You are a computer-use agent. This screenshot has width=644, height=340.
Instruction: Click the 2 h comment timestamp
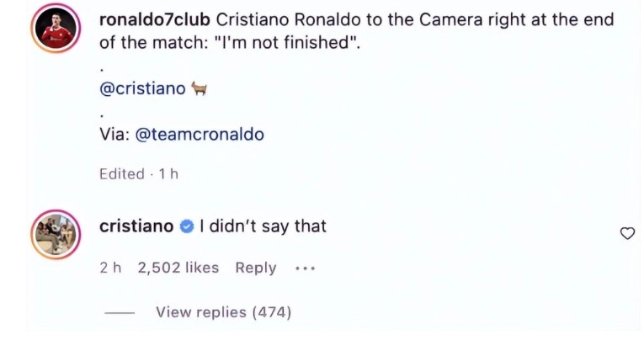tap(110, 268)
